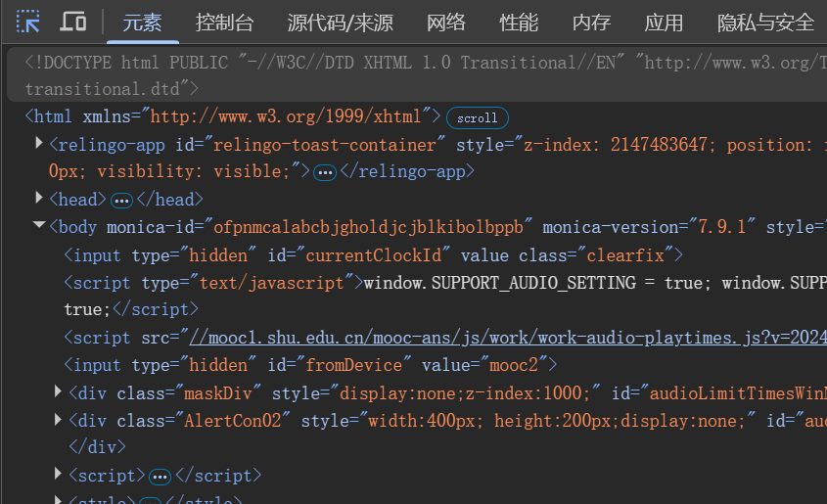Click ellipsis badge inside head element
The height and width of the screenshot is (504, 827).
121,201
